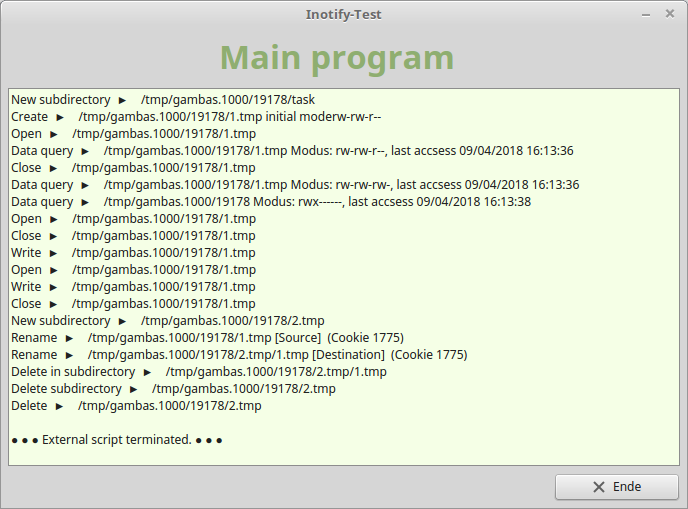Click the arrow symbol in the Create line
The width and height of the screenshot is (688, 509).
pos(61,117)
